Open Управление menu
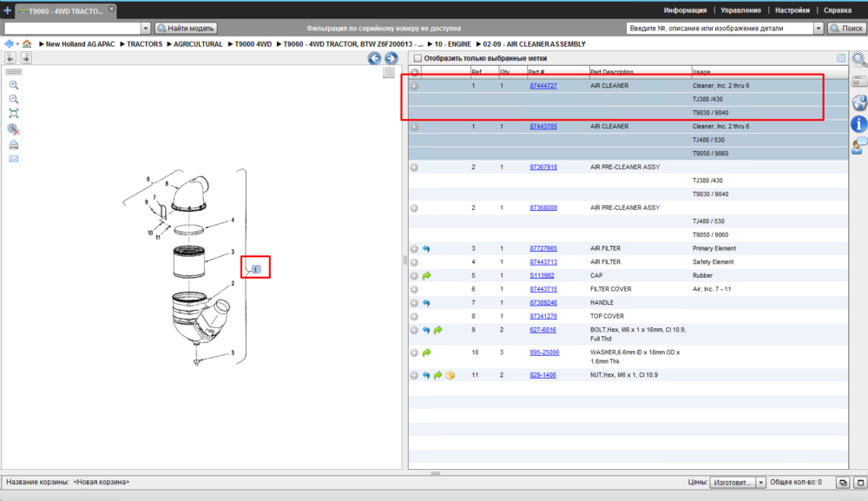The image size is (868, 501). coord(740,10)
